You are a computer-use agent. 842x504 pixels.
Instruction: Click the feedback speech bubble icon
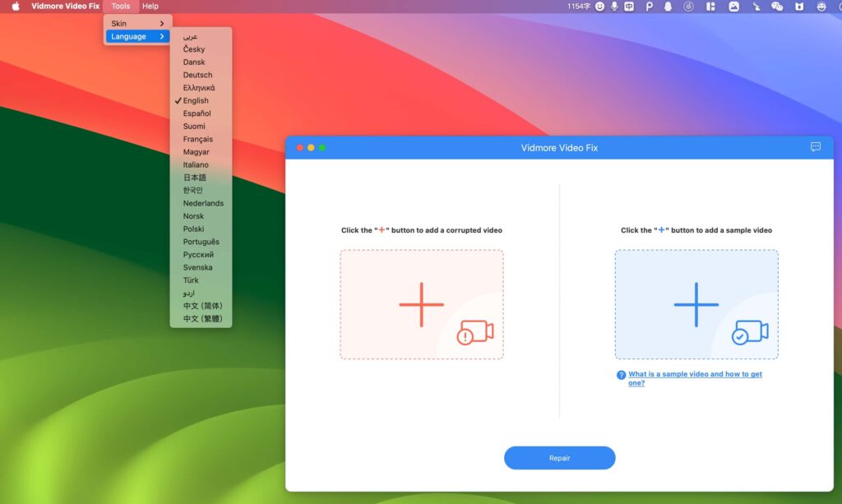(x=816, y=147)
